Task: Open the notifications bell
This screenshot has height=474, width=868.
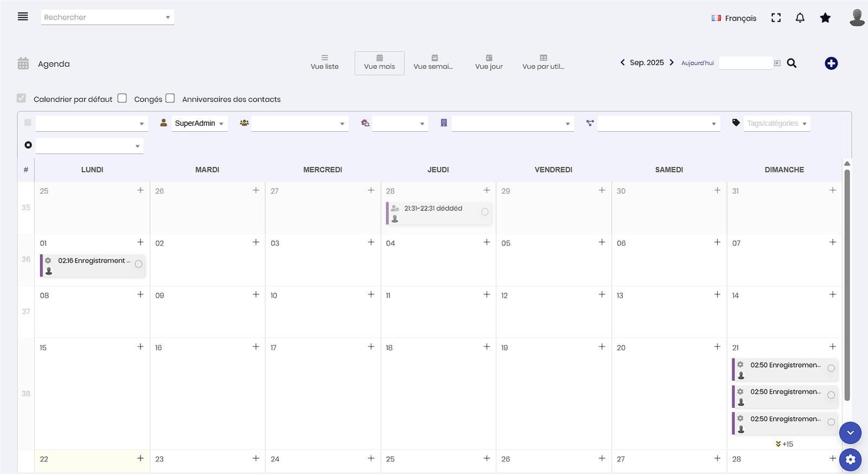Action: 800,18
